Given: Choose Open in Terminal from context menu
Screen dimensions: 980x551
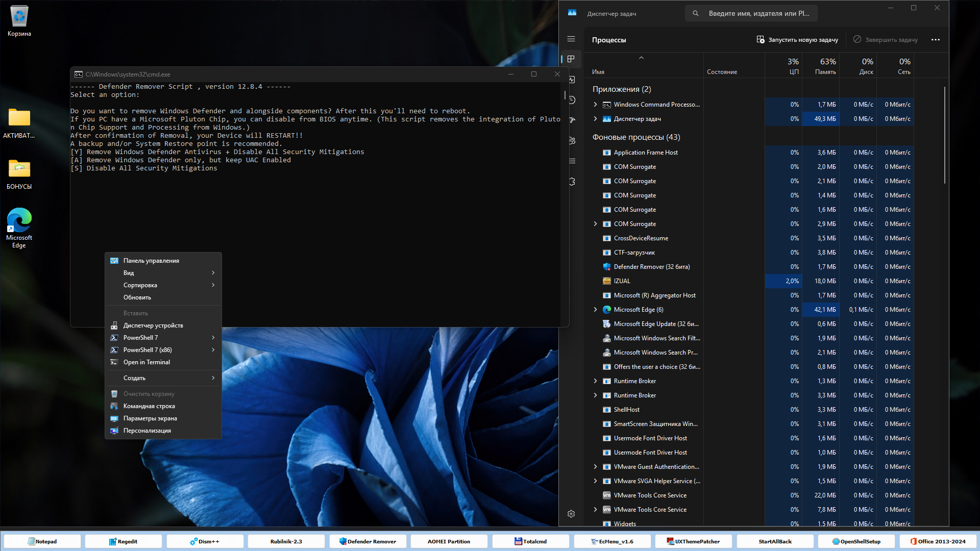Looking at the screenshot, I should 163,362.
